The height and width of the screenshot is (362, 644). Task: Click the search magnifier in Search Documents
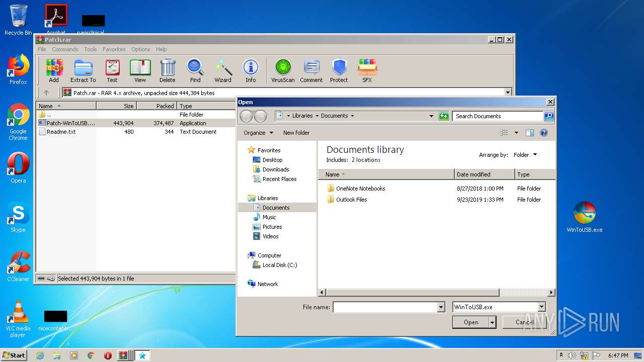click(x=549, y=116)
